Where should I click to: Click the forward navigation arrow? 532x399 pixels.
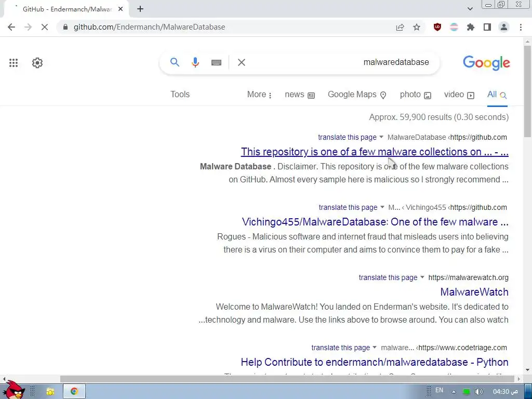28,27
